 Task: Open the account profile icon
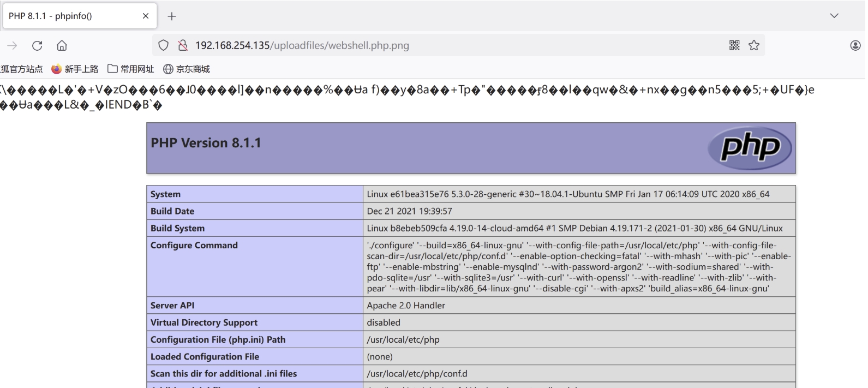pos(855,45)
